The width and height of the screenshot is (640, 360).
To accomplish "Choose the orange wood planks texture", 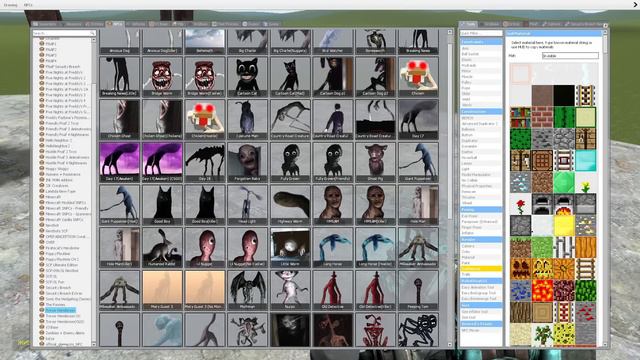I will click(x=585, y=247).
